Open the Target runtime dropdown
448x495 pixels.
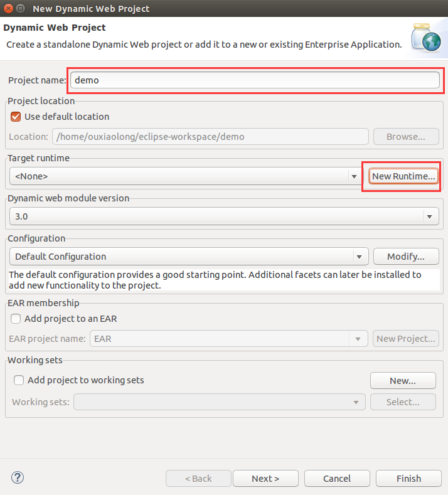pos(354,176)
